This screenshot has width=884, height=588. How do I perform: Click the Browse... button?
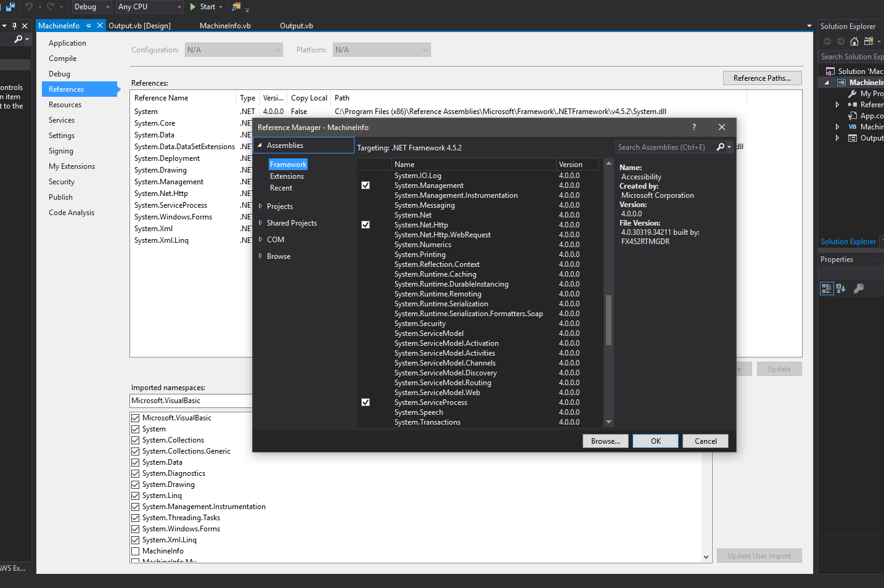(606, 441)
